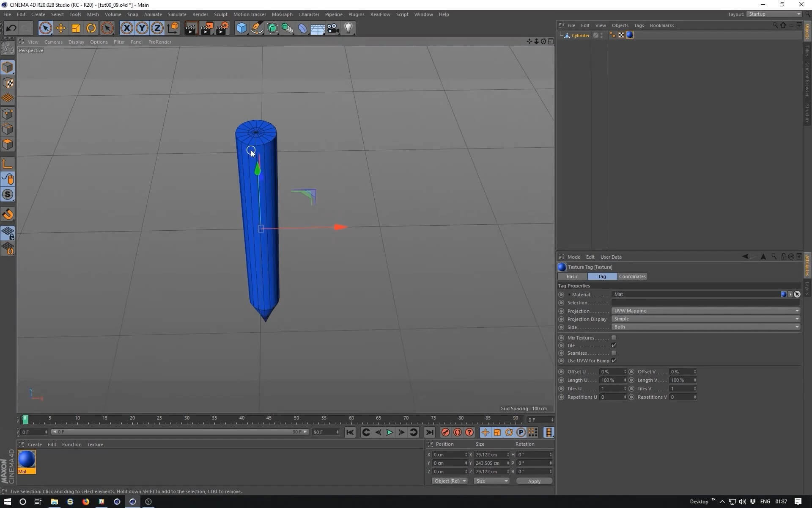Toggle the Y axis lock
The image size is (812, 508).
tap(142, 28)
